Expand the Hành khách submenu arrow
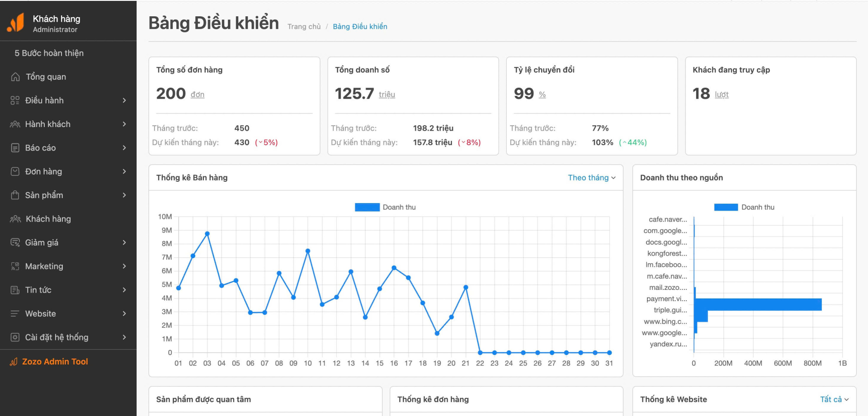The width and height of the screenshot is (868, 416). click(124, 124)
